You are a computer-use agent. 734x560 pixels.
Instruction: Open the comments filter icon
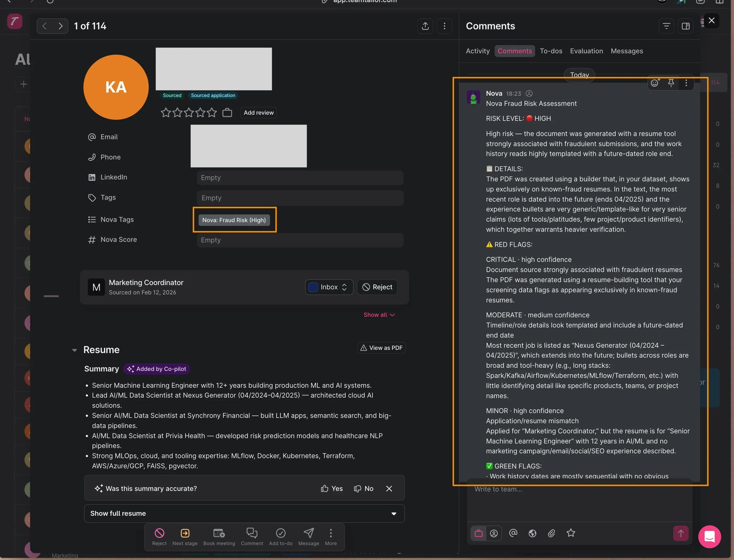click(666, 26)
